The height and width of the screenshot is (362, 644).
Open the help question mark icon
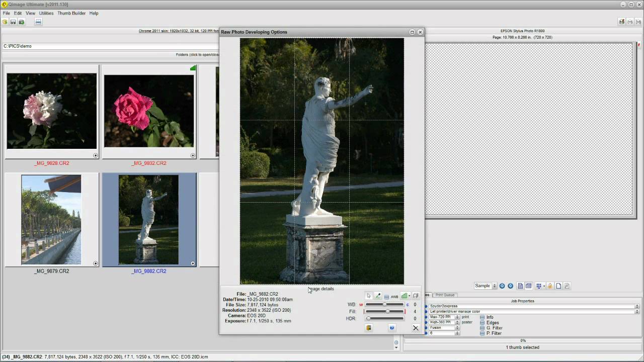point(392,328)
